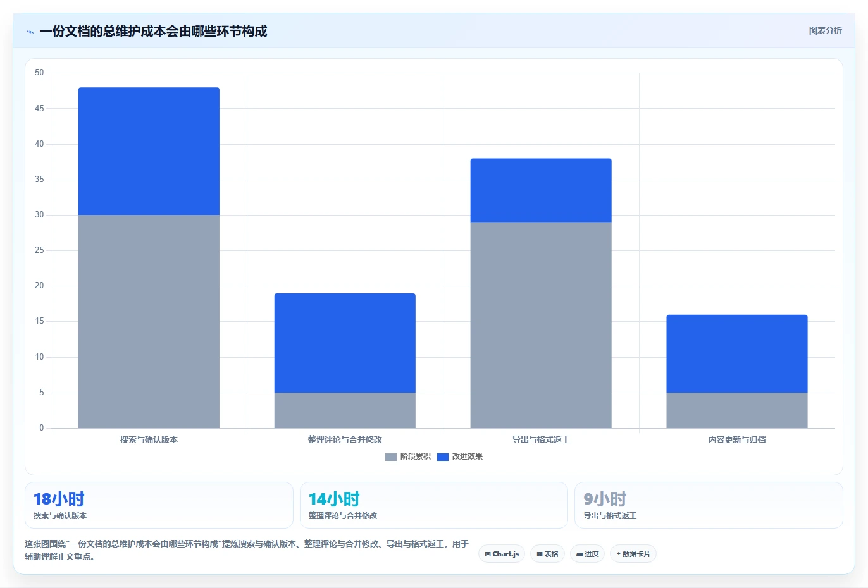Click the 数据卡片 tag chip

tap(633, 554)
